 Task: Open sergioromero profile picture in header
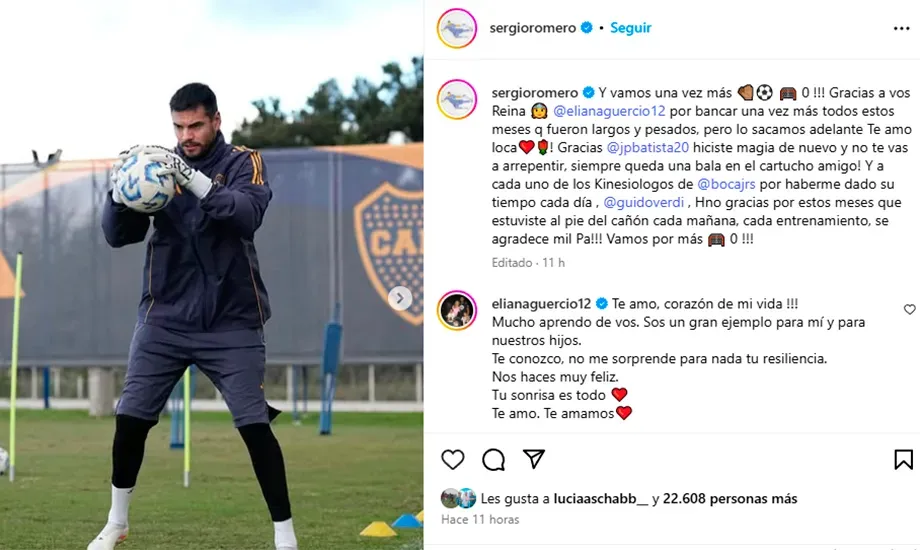pos(456,28)
